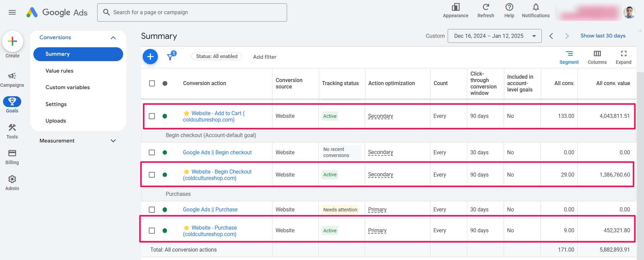Click the Google Ads logo
This screenshot has height=260, width=644.
(x=57, y=12)
